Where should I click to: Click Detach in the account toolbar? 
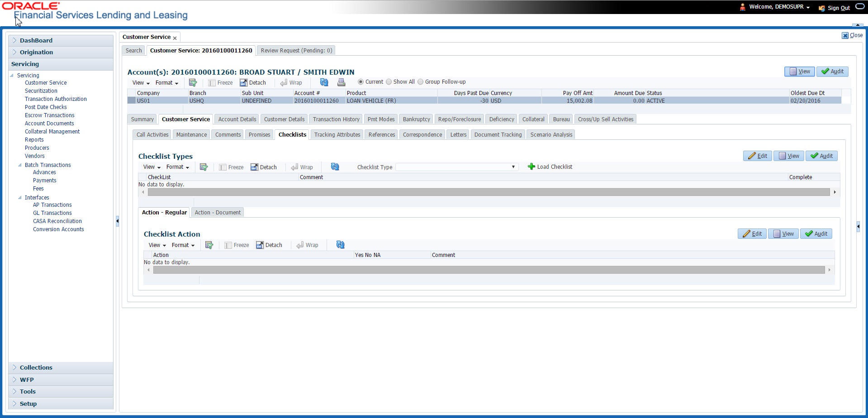[253, 82]
